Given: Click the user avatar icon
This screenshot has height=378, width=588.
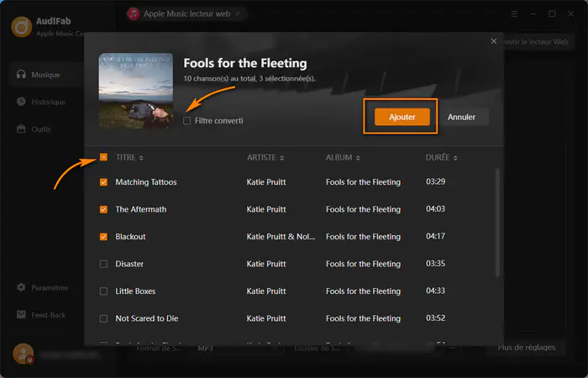Looking at the screenshot, I should pos(24,354).
